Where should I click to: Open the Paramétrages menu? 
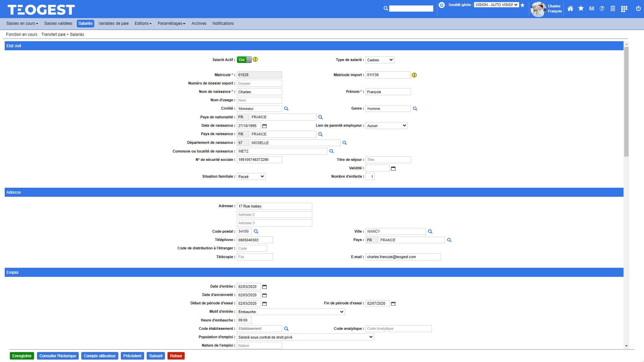point(171,23)
